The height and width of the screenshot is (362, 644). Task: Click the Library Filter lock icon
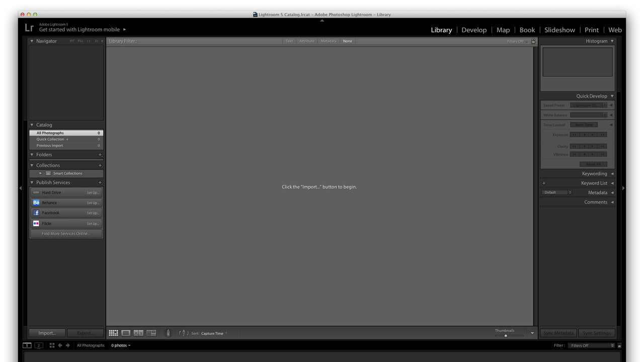point(533,41)
